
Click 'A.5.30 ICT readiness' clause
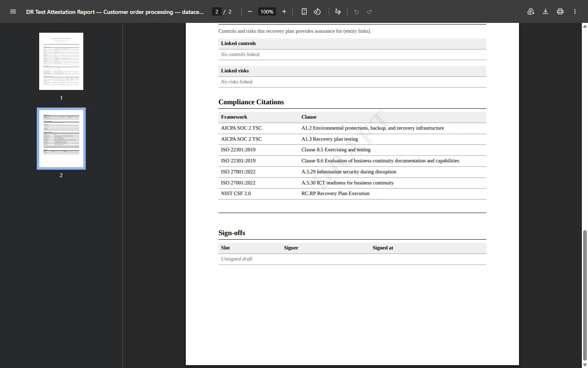(x=347, y=183)
